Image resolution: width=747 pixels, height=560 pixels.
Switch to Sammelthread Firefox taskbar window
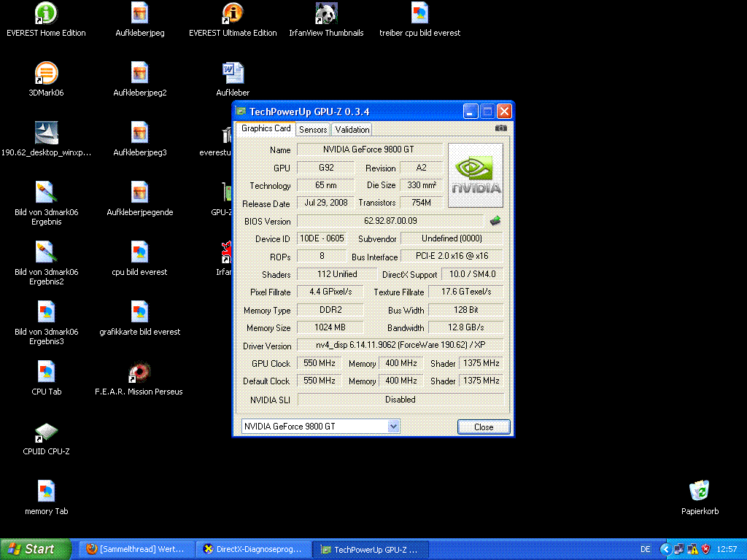(x=136, y=550)
